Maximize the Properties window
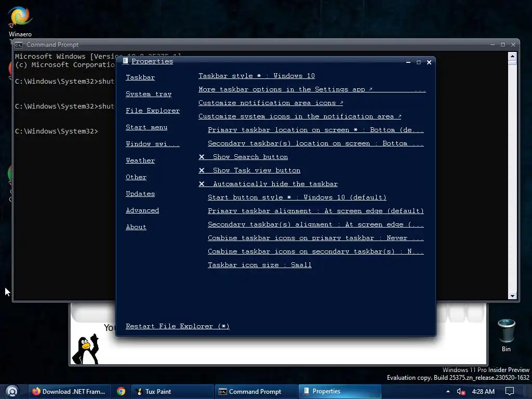This screenshot has width=532, height=399. click(x=419, y=62)
